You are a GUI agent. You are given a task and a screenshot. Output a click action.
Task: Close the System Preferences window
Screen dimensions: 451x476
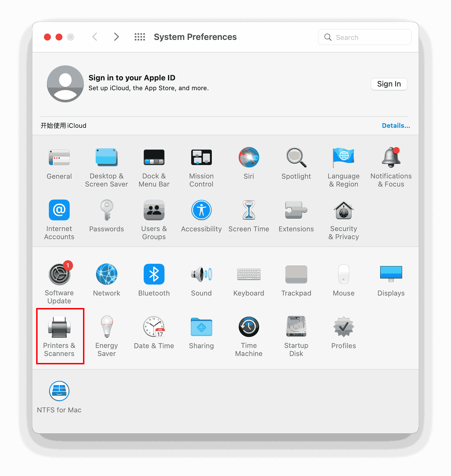47,37
